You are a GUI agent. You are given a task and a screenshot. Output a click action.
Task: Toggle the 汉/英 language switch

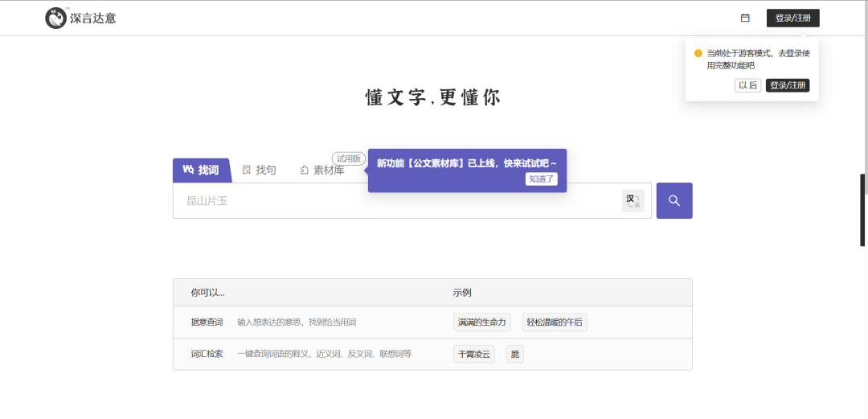click(x=633, y=200)
